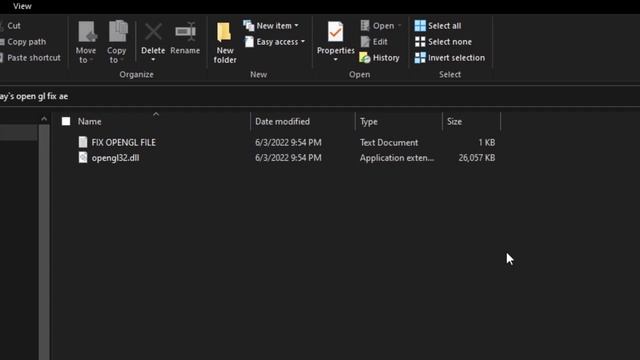640x360 pixels.
Task: Click the 1 KB size cell
Action: click(x=487, y=142)
